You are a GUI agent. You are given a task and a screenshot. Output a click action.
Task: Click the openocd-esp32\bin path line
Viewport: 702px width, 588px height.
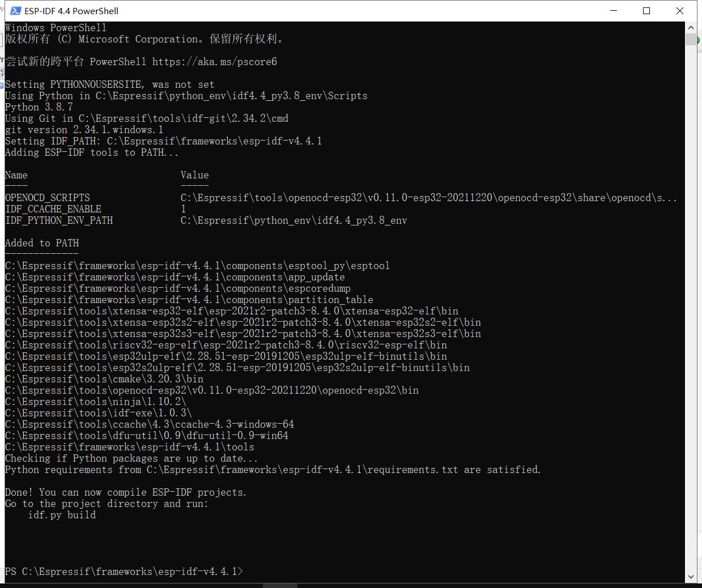click(212, 390)
